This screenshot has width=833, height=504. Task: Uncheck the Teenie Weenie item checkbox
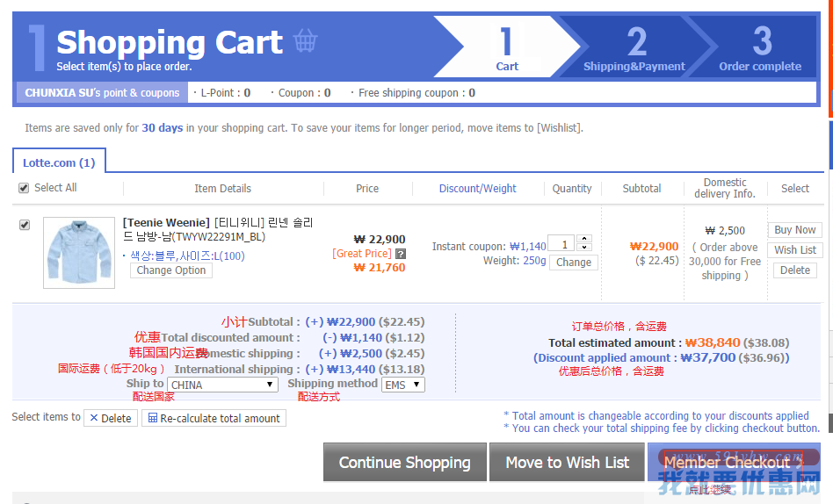click(x=25, y=225)
